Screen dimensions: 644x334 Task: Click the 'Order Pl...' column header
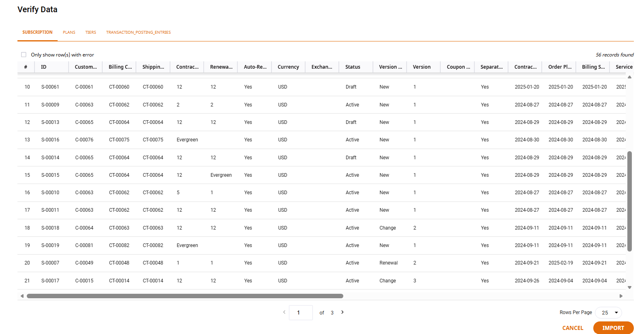(559, 67)
